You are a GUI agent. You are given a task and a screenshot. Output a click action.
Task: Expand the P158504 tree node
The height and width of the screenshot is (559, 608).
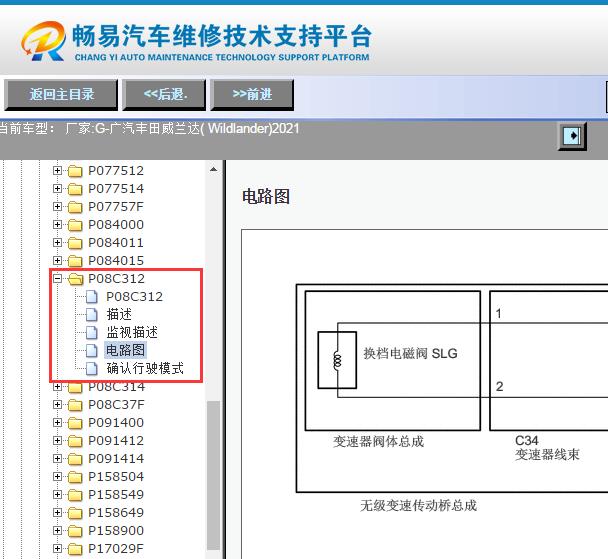coord(57,476)
